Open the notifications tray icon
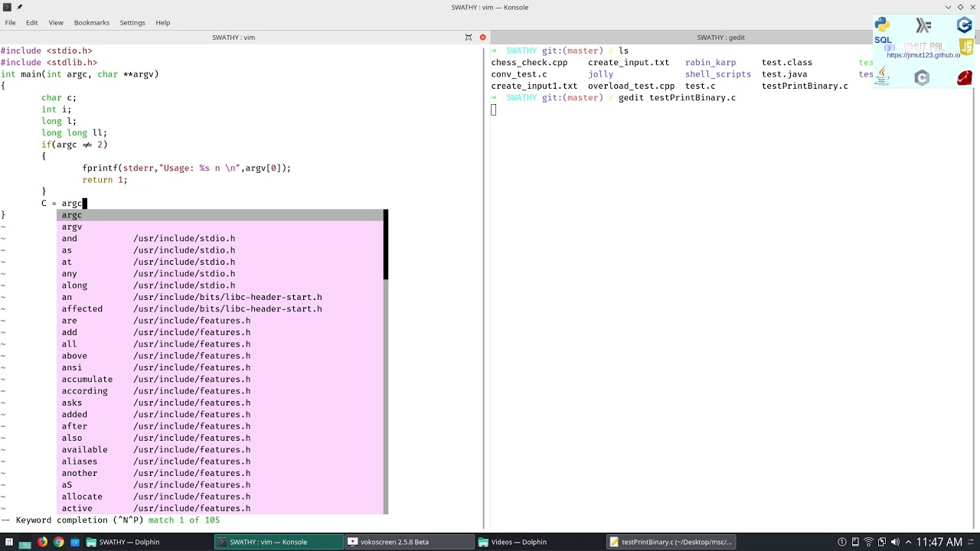Viewport: 980px width, 551px height. click(x=842, y=542)
